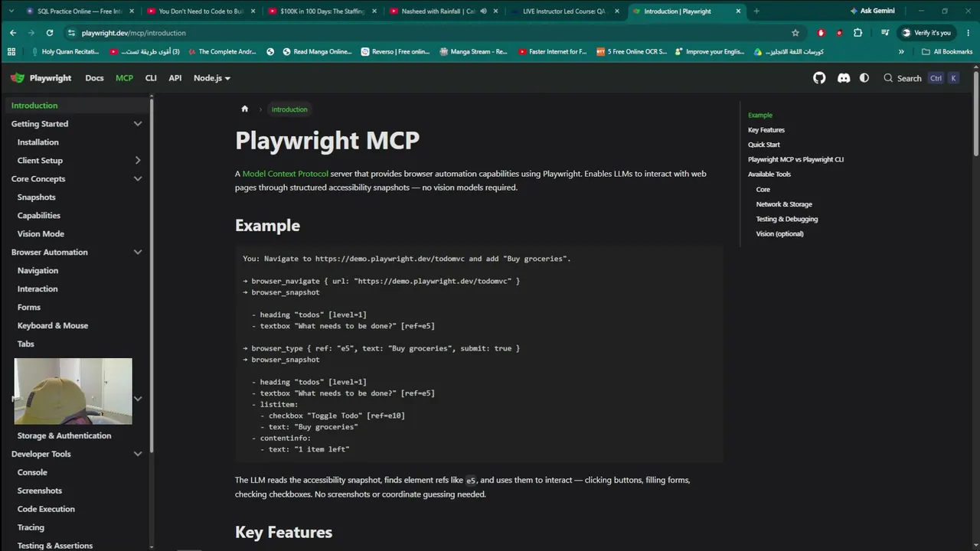View site information icon in address bar

tap(71, 33)
